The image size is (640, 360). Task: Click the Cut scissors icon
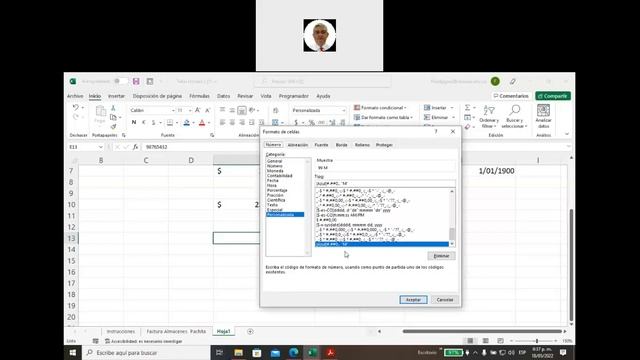[113, 108]
